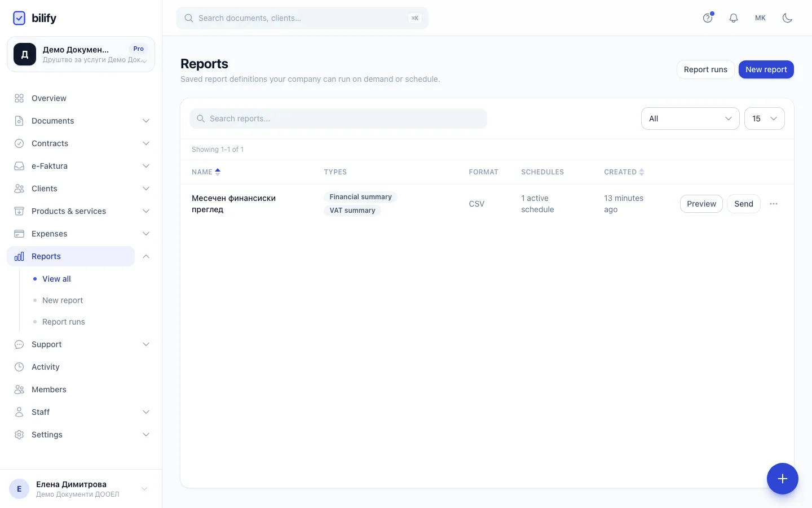Sort the table by NAME column

click(x=206, y=172)
